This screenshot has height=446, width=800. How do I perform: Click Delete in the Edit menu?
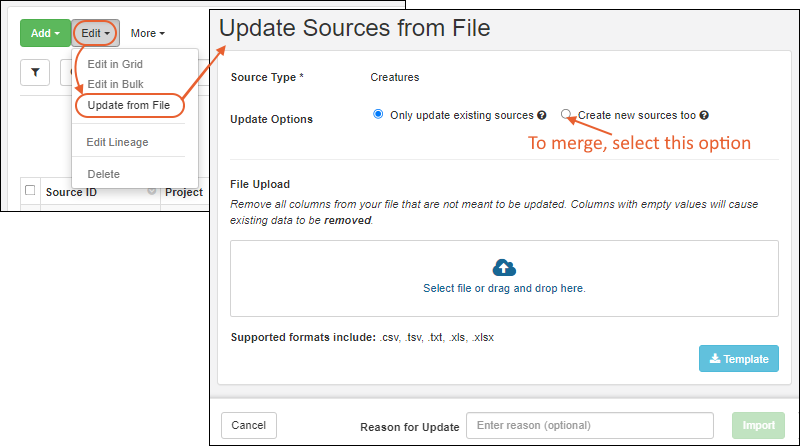[104, 174]
